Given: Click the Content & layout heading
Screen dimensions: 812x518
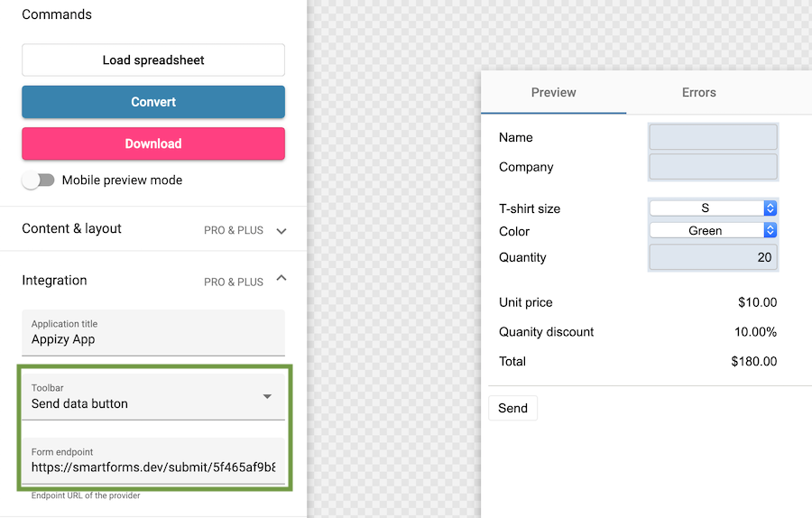Looking at the screenshot, I should pyautogui.click(x=71, y=228).
